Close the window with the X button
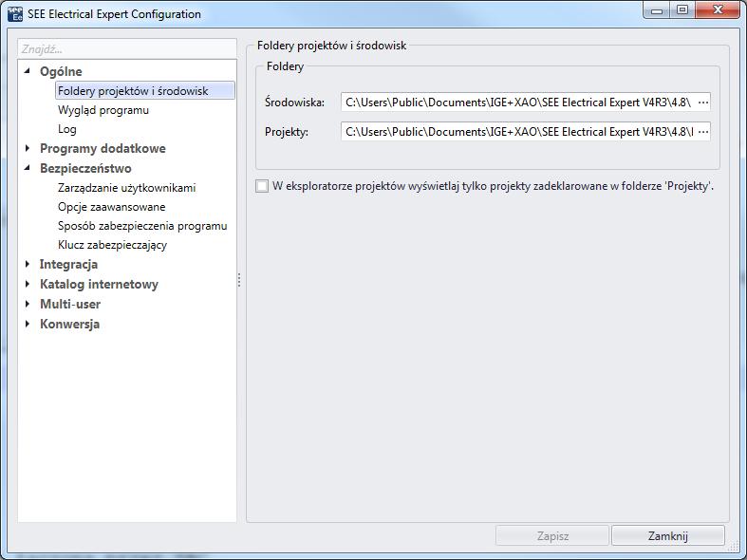 pos(718,10)
